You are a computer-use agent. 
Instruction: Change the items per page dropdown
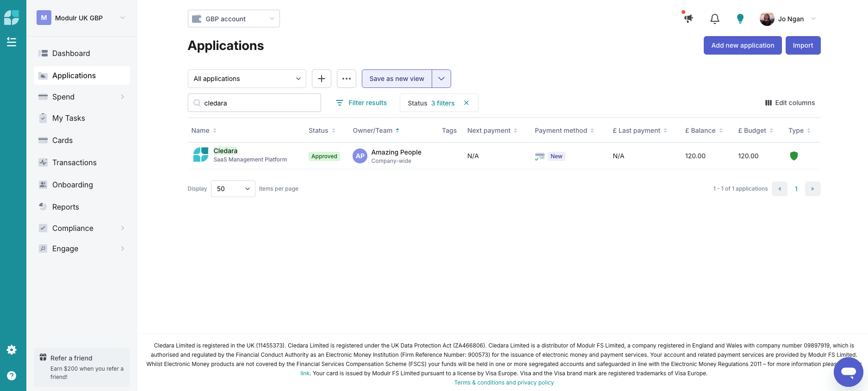[x=233, y=189]
